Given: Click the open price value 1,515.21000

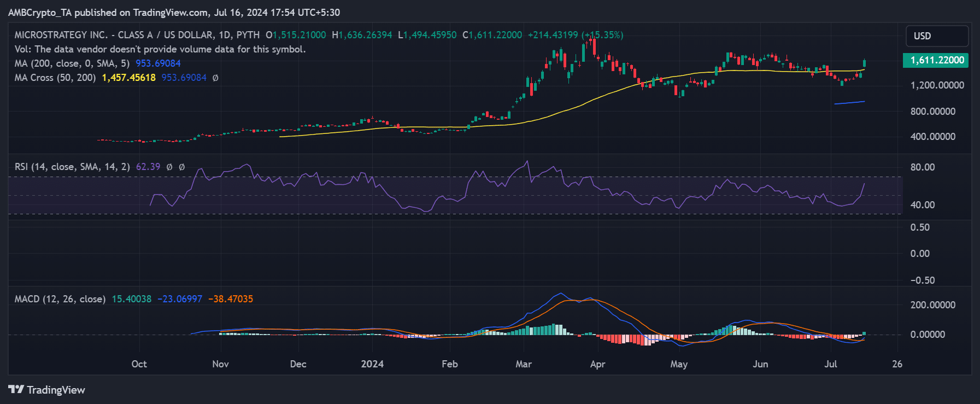Looking at the screenshot, I should click(x=299, y=35).
